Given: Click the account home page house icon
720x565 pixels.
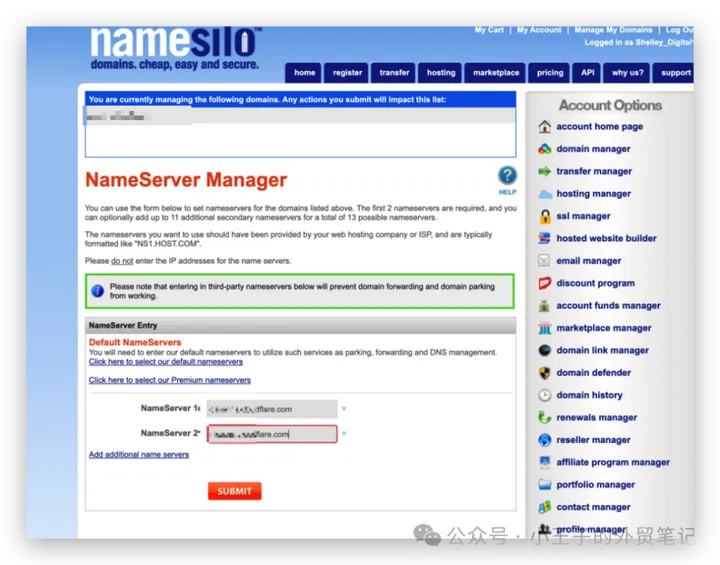Looking at the screenshot, I should tap(545, 126).
